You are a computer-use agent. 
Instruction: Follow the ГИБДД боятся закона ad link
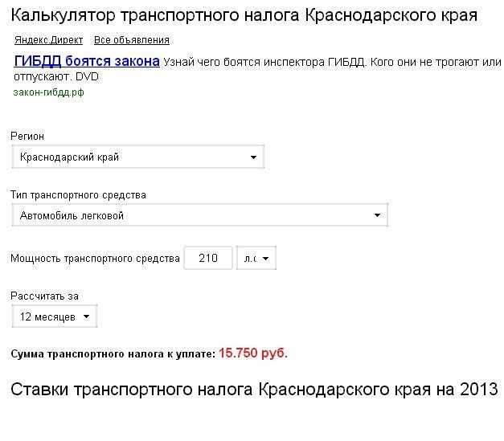[x=87, y=61]
